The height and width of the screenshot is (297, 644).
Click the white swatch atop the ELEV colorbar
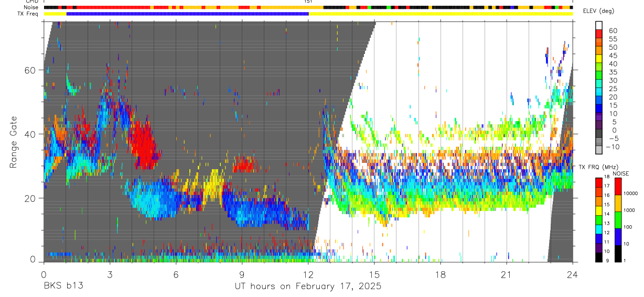(x=599, y=25)
